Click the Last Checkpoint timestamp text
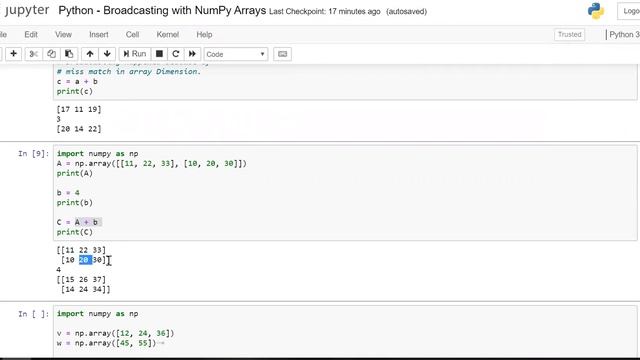This screenshot has height=360, width=640. (325, 11)
